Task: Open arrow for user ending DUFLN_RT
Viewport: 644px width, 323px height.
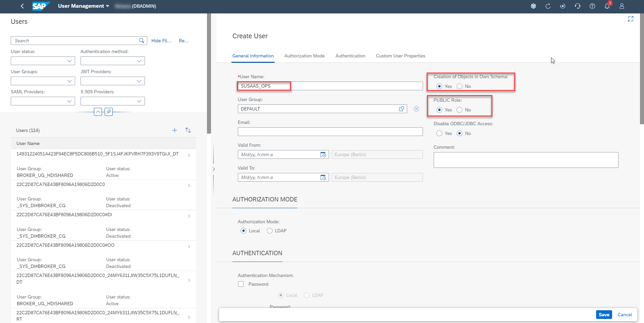Action: [x=189, y=317]
